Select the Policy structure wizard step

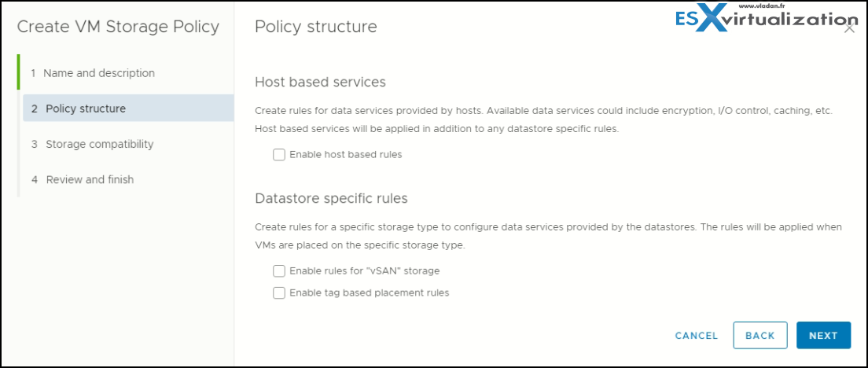[x=128, y=108]
